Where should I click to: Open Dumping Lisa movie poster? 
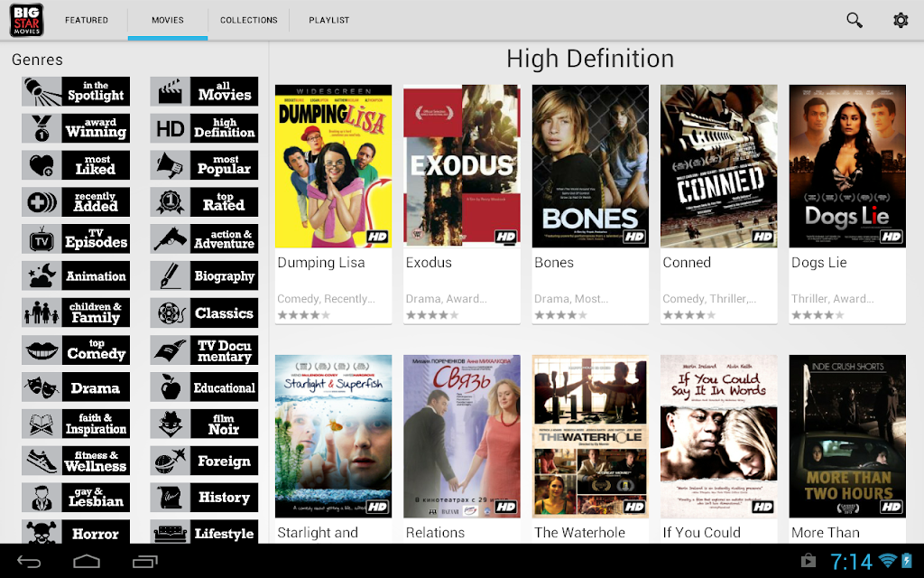click(333, 166)
